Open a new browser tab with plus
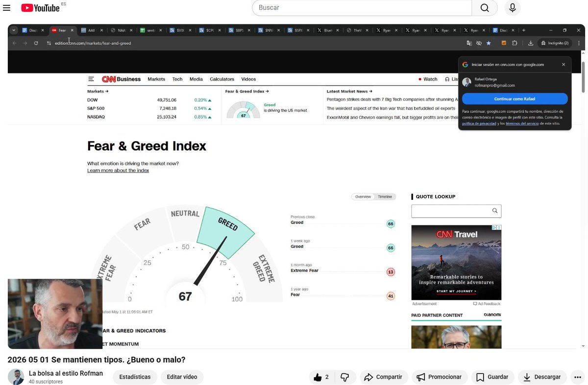588x385 pixels. 524,30
